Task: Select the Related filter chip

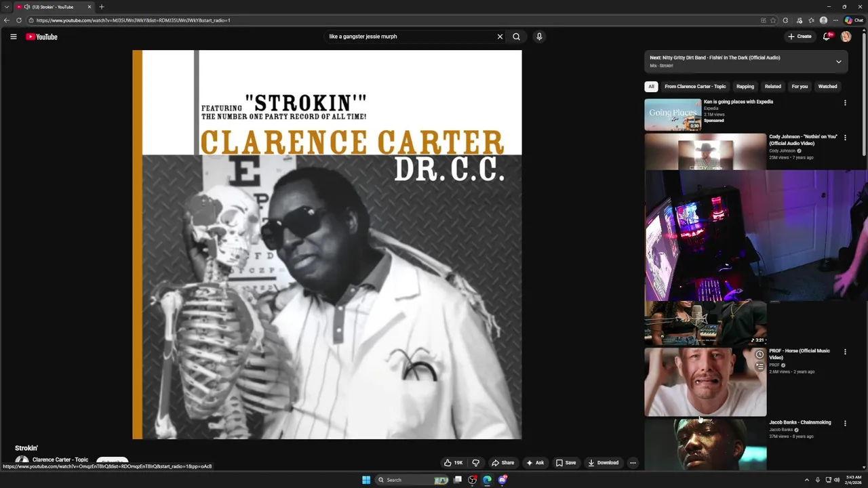Action: click(773, 87)
